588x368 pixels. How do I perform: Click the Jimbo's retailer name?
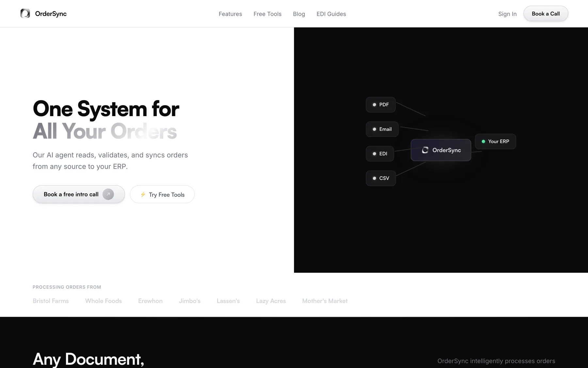190,301
